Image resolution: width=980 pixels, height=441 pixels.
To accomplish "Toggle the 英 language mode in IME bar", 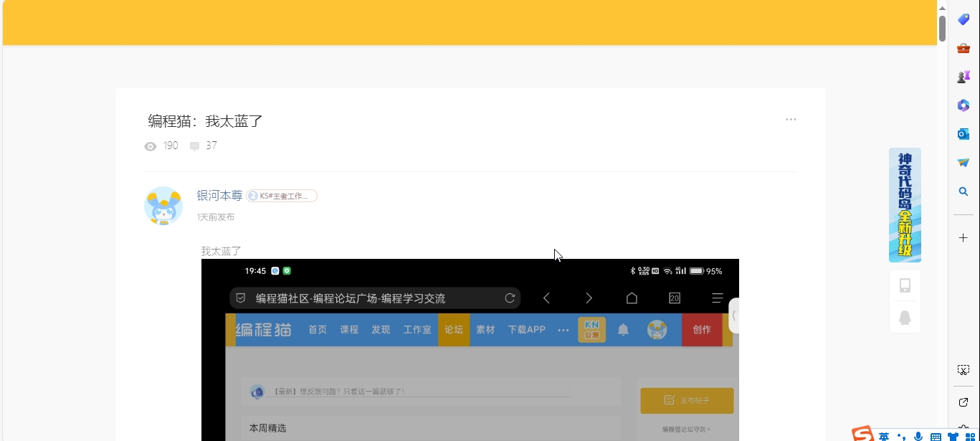I will (x=884, y=436).
